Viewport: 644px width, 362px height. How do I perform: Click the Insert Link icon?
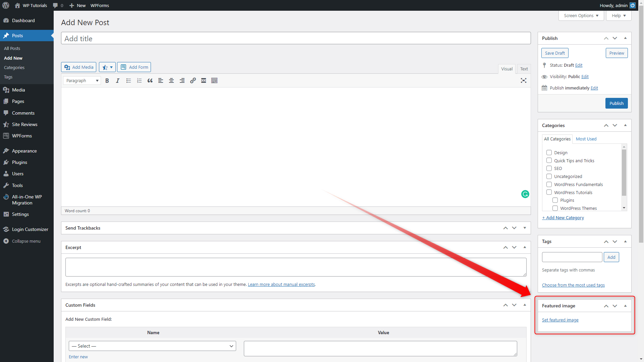193,80
